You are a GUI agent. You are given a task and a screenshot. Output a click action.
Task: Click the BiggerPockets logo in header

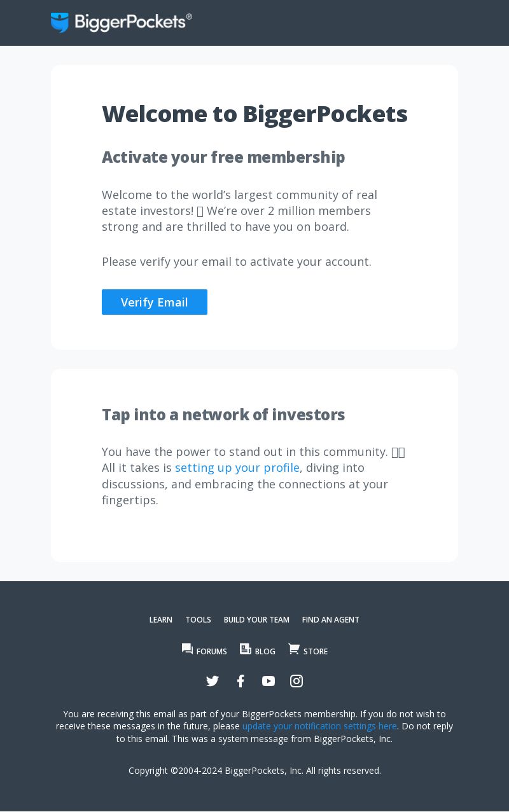click(122, 22)
